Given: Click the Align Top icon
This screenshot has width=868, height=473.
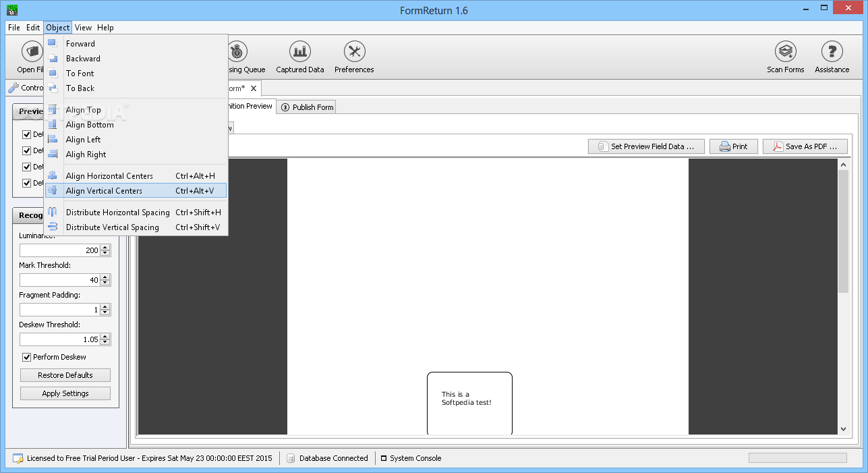Looking at the screenshot, I should tap(53, 110).
